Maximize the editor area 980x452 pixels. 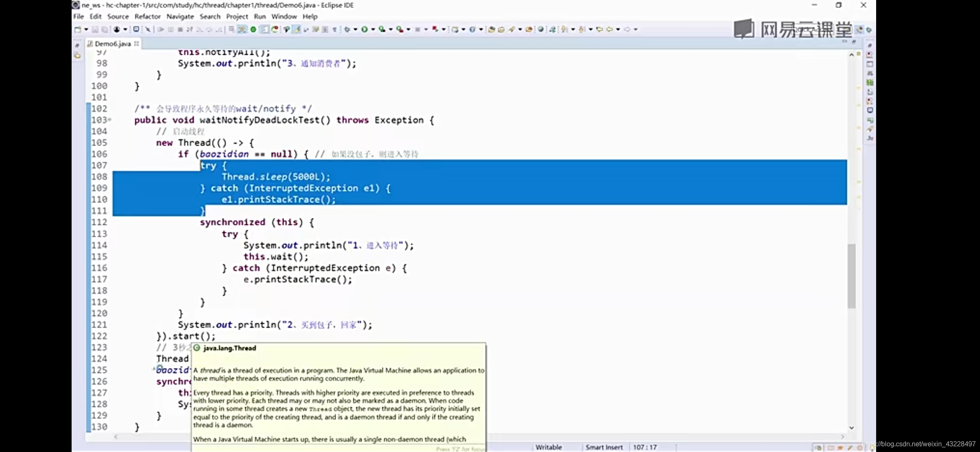[854, 41]
